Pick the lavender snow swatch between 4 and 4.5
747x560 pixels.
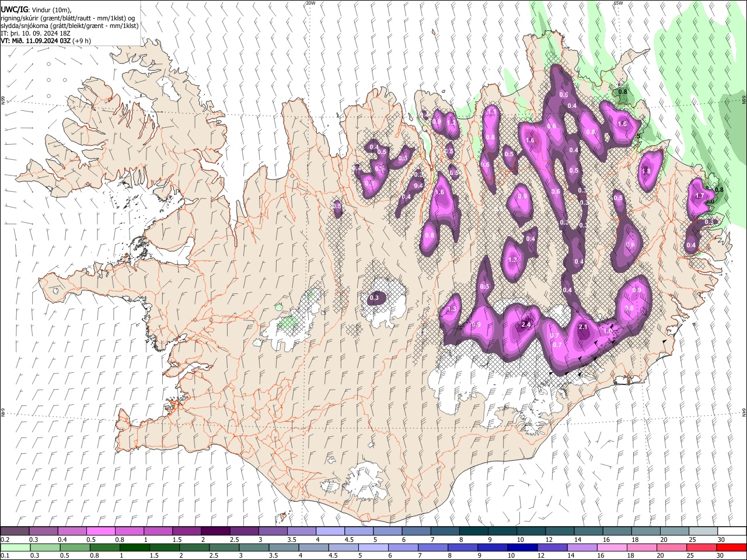[x=330, y=531]
